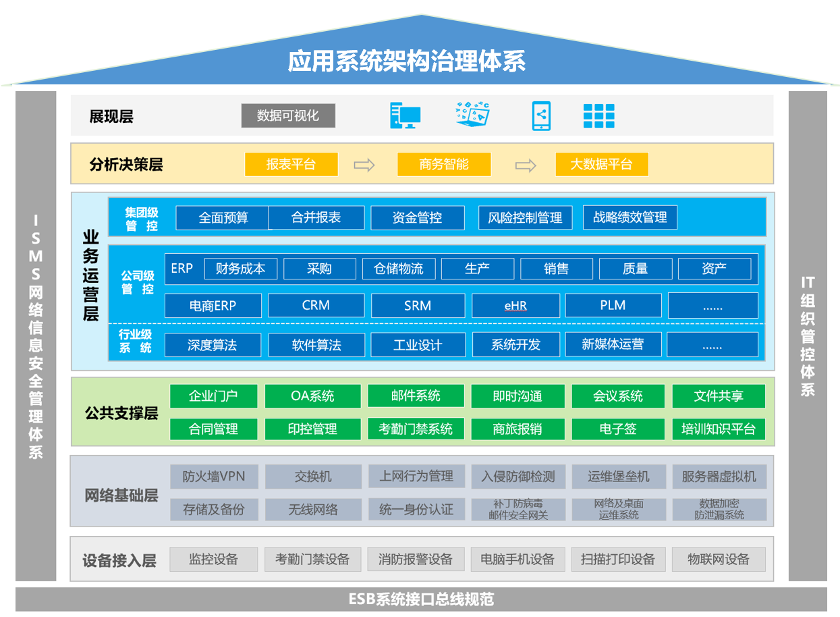Image resolution: width=840 pixels, height=617 pixels.
Task: Select the 生产 ERP module
Action: tap(478, 269)
